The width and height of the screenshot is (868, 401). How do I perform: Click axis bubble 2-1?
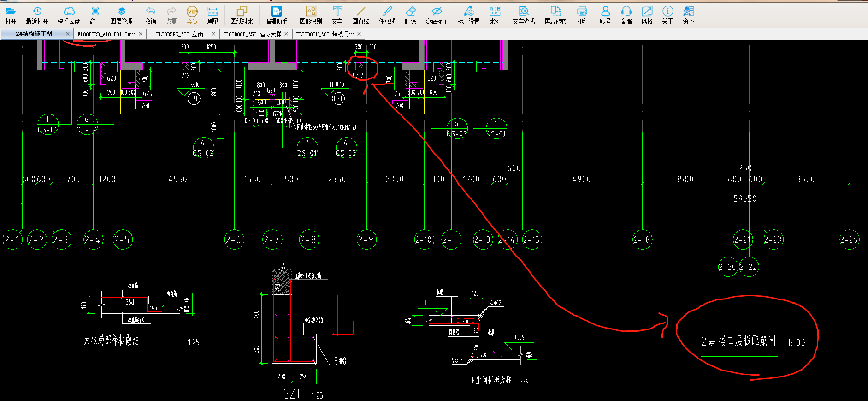(12, 239)
